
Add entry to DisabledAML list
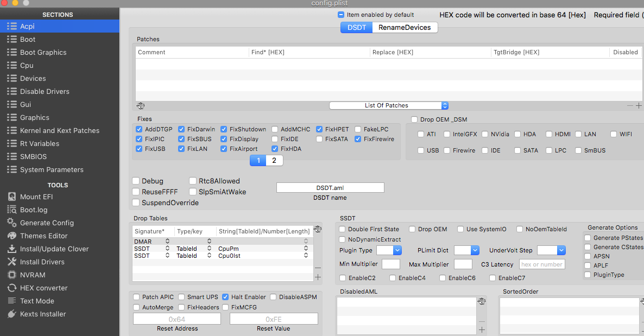(x=482, y=330)
